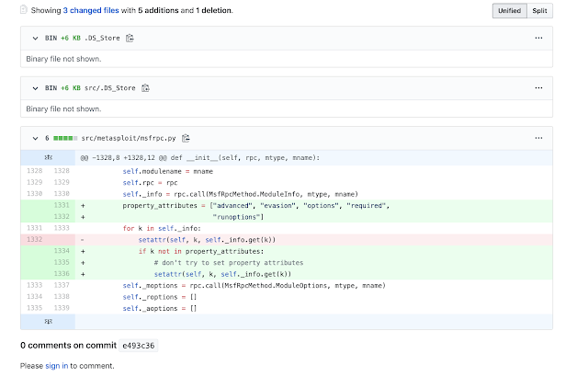The image size is (588, 388).
Task: Collapse the src/.DS_Store file diff
Action: [x=33, y=88]
